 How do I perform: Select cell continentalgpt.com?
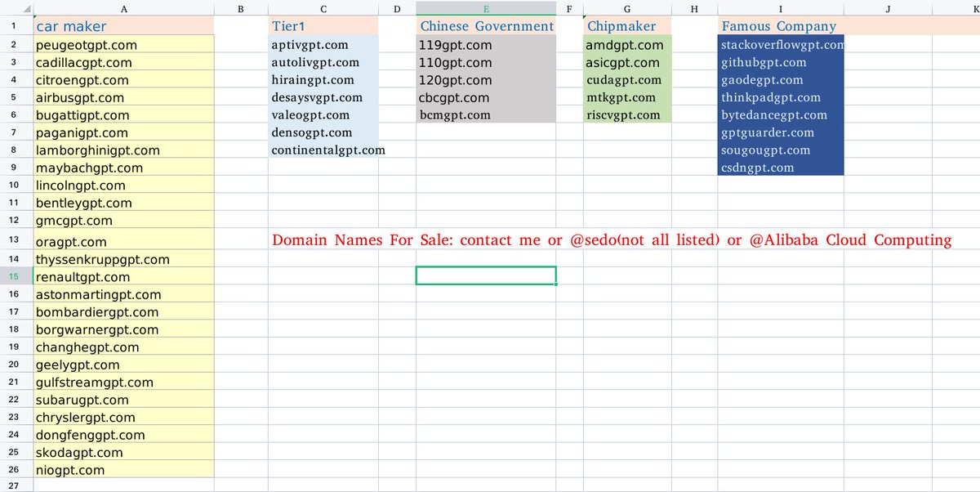tap(323, 150)
